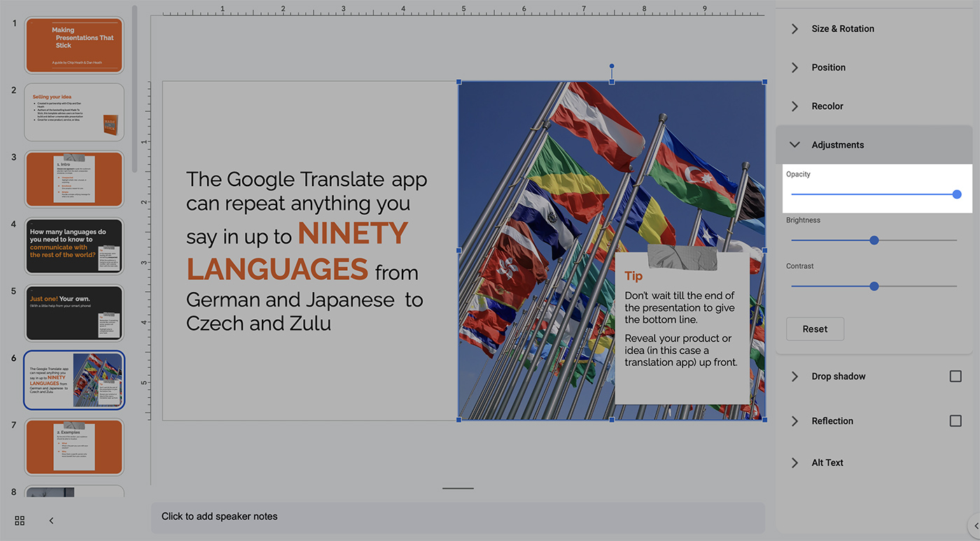
Task: Click the Brightness label
Action: 803,220
